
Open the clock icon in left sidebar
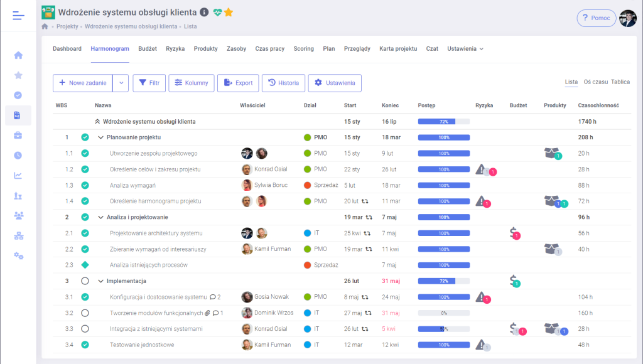(18, 155)
